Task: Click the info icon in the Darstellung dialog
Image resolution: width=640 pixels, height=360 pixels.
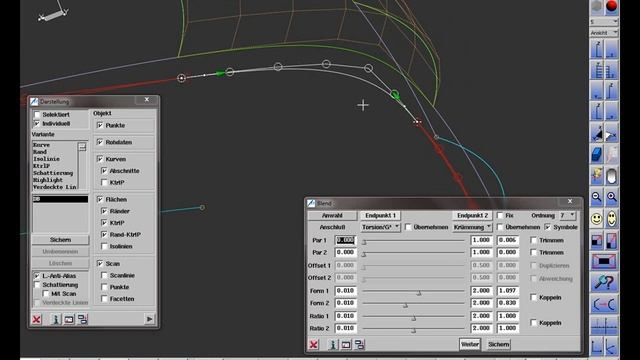Action: [x=56, y=319]
